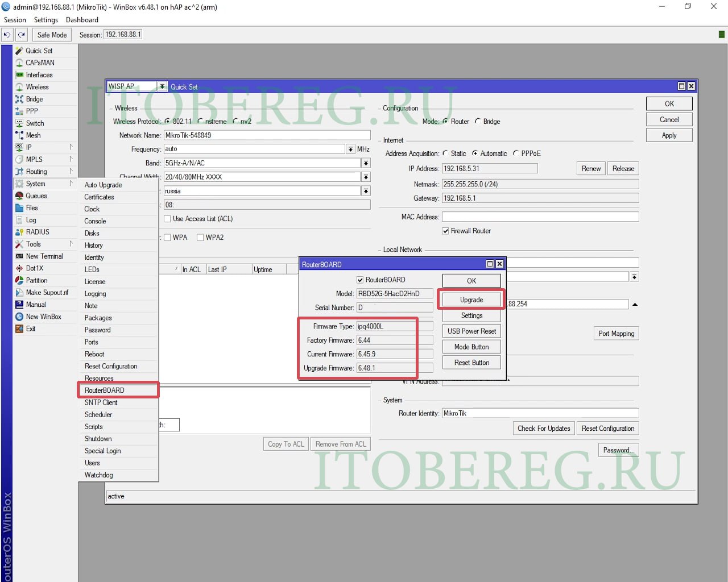Open New Terminal icon in sidebar

tap(19, 256)
